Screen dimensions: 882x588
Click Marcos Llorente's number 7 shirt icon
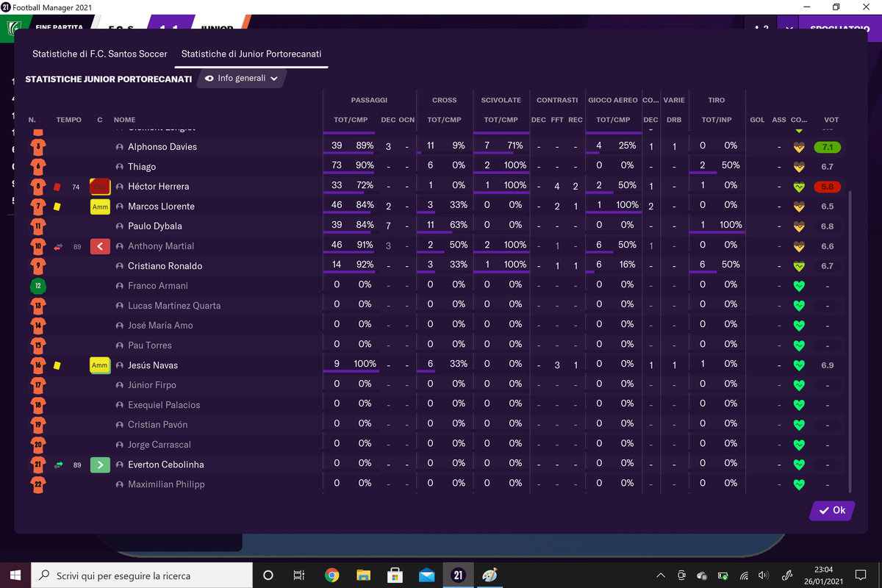38,206
